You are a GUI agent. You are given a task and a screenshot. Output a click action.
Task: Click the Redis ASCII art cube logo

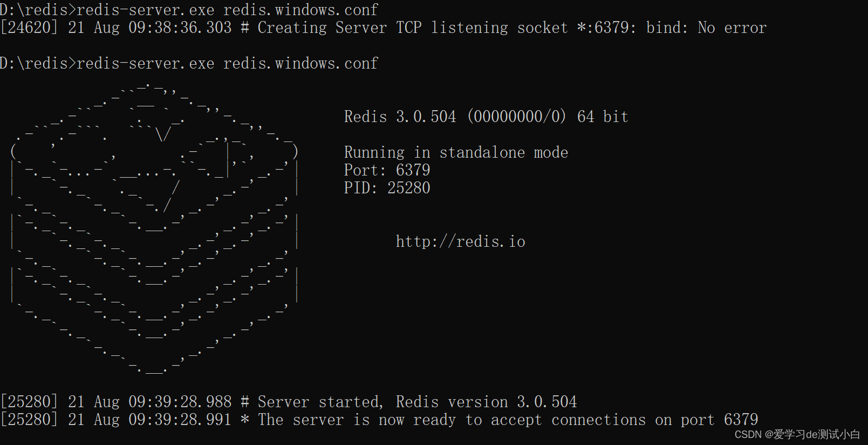tap(154, 227)
